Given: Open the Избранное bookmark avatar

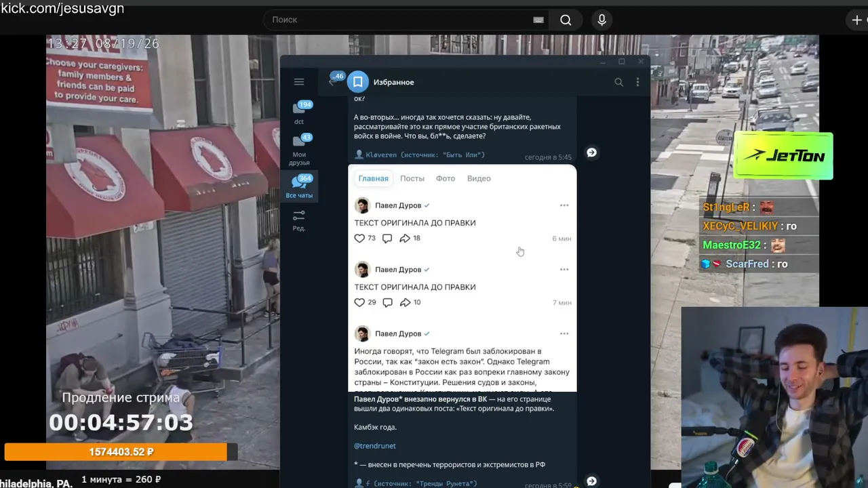Looking at the screenshot, I should point(358,82).
